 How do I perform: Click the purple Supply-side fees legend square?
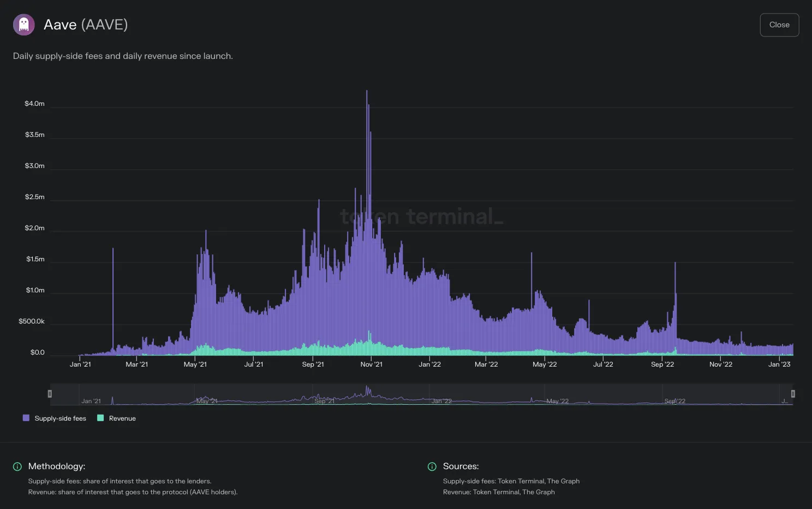coord(26,418)
